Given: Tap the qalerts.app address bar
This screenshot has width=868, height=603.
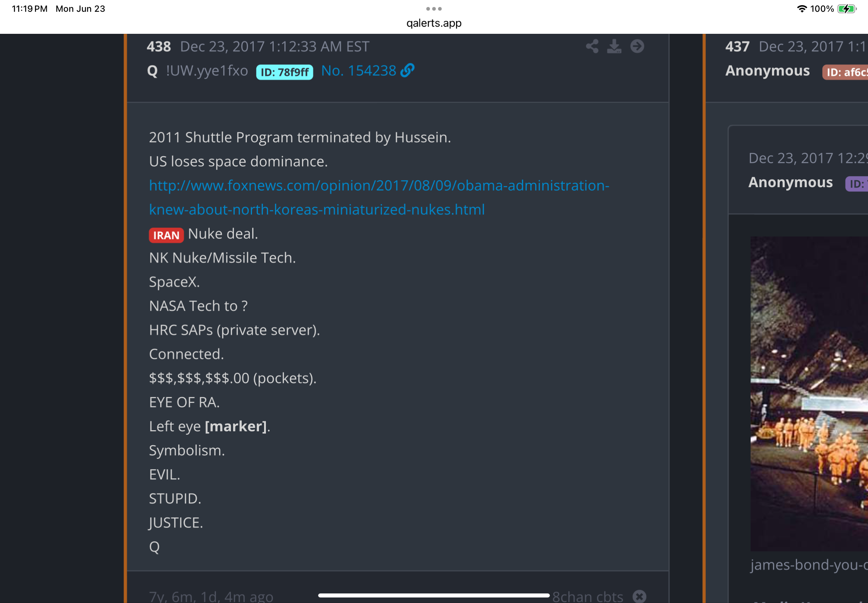Looking at the screenshot, I should (434, 23).
